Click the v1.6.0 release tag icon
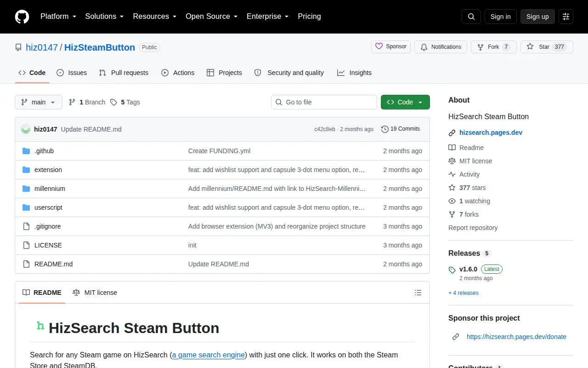Image resolution: width=588 pixels, height=368 pixels. (x=452, y=270)
